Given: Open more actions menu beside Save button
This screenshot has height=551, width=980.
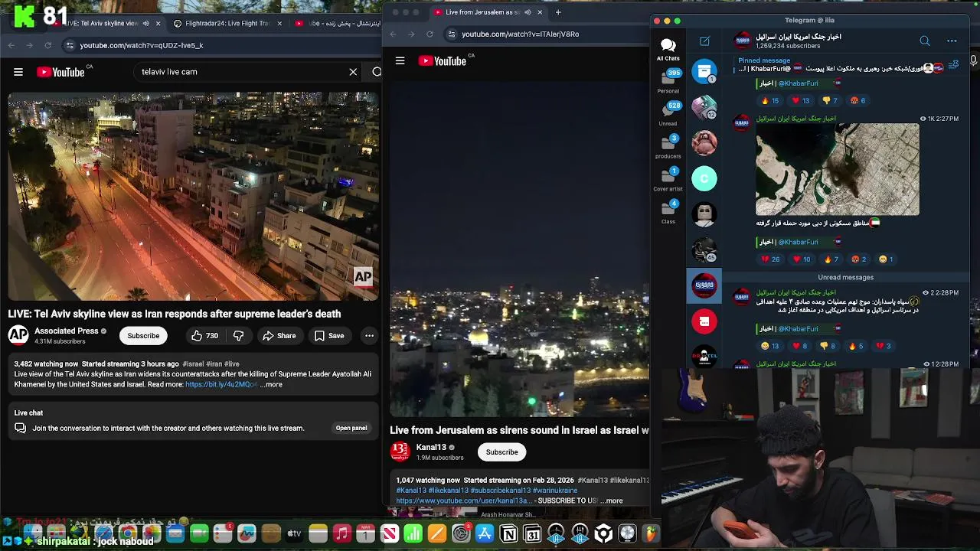Looking at the screenshot, I should point(369,336).
